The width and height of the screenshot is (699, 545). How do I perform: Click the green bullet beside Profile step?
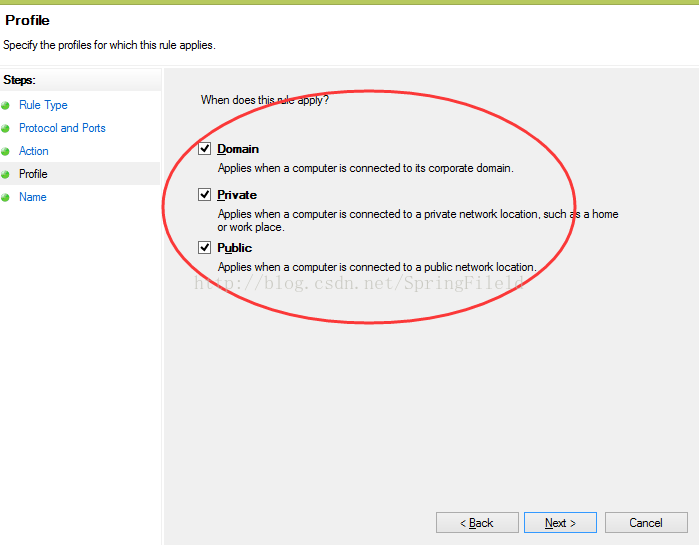(x=5, y=175)
